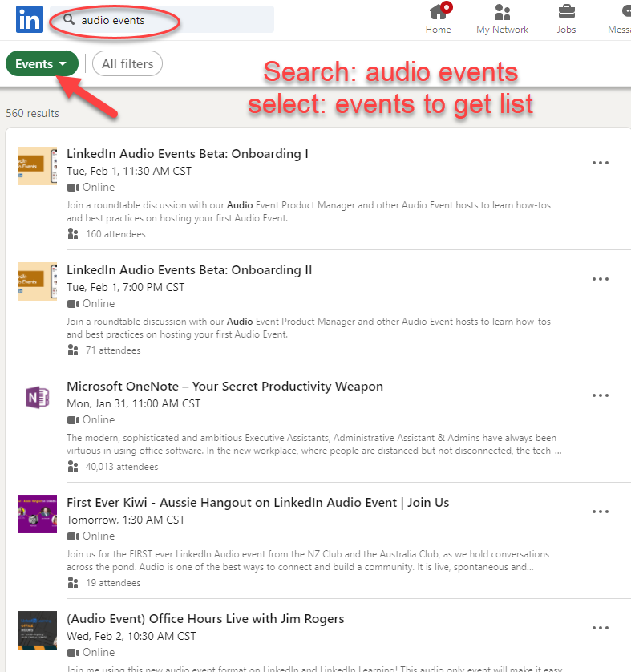The image size is (631, 672).
Task: Open more options for Onboarding II event
Action: pos(601,279)
